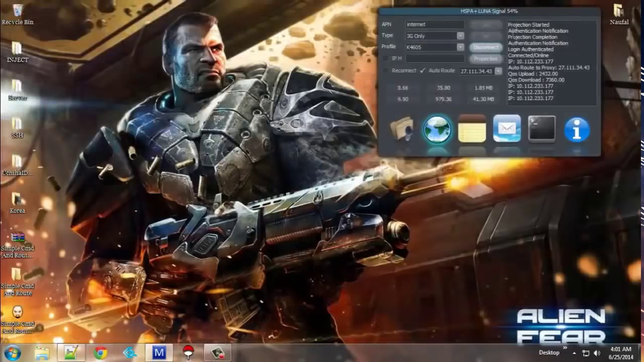
Task: Click the 41.30 MB data value
Action: [x=484, y=100]
